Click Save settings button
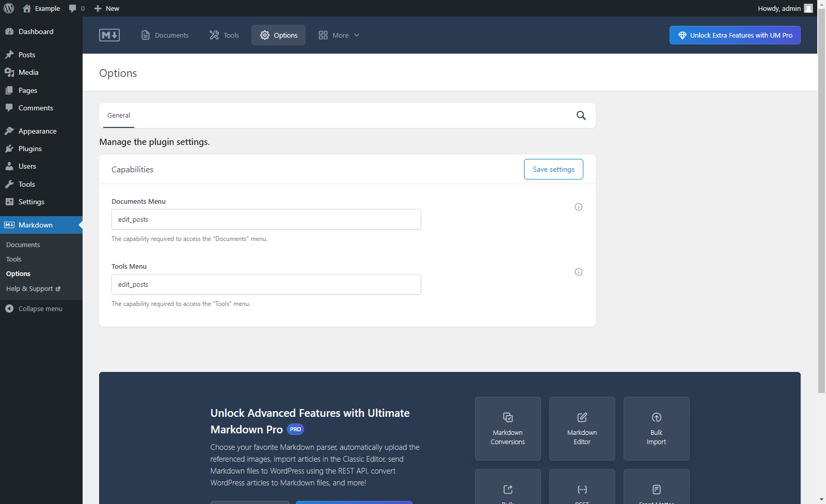The height and width of the screenshot is (504, 826). click(553, 169)
